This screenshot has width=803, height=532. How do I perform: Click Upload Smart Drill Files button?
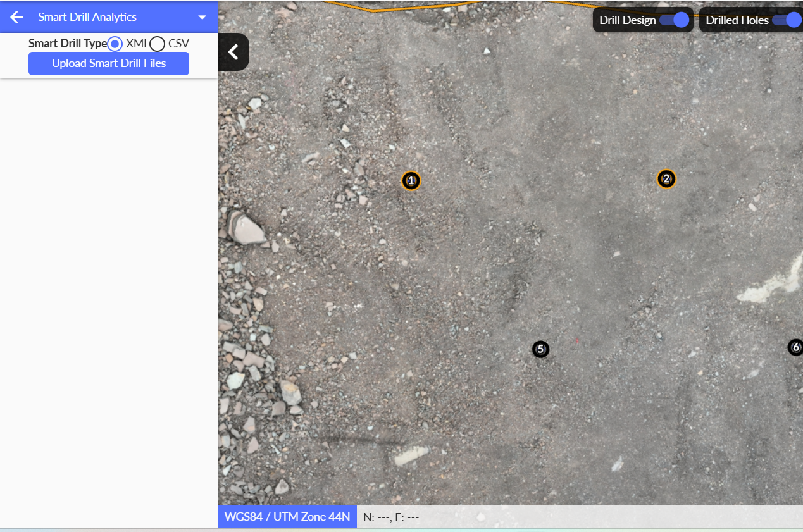109,63
